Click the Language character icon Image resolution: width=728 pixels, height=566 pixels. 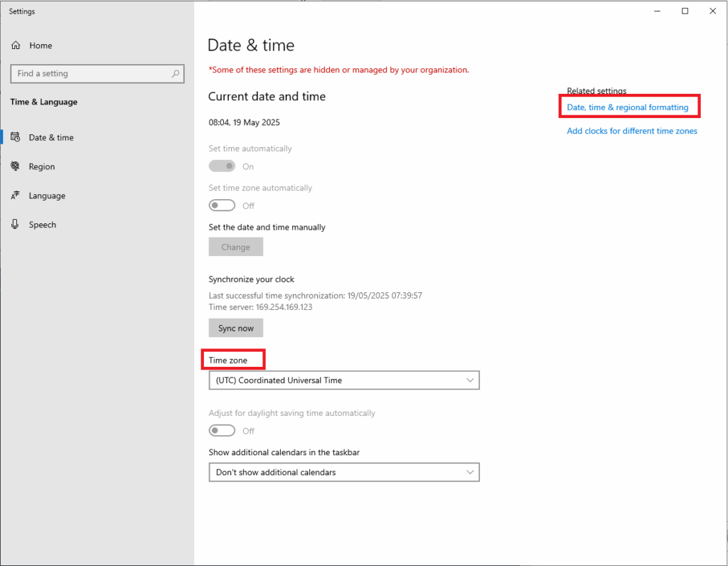pos(16,195)
